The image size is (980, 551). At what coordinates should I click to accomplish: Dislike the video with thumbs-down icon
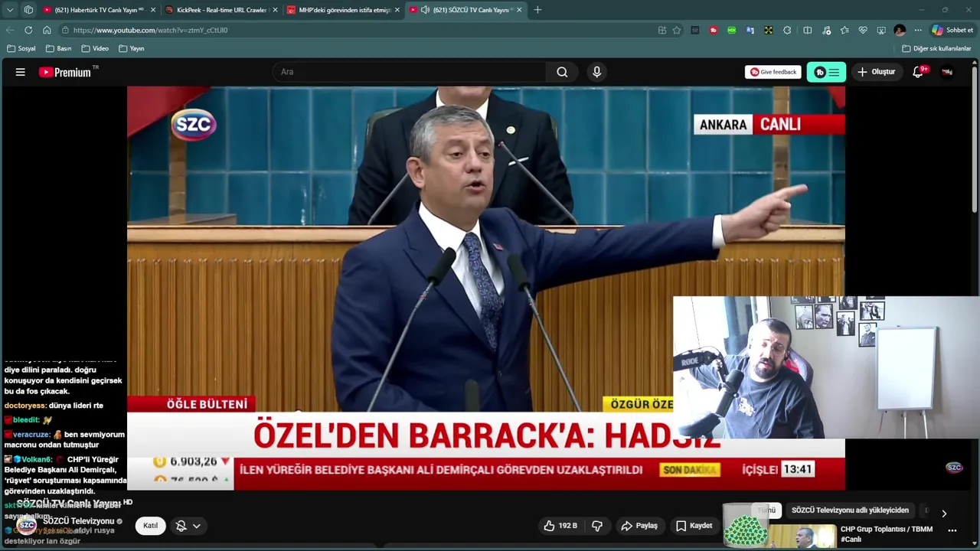pyautogui.click(x=597, y=526)
